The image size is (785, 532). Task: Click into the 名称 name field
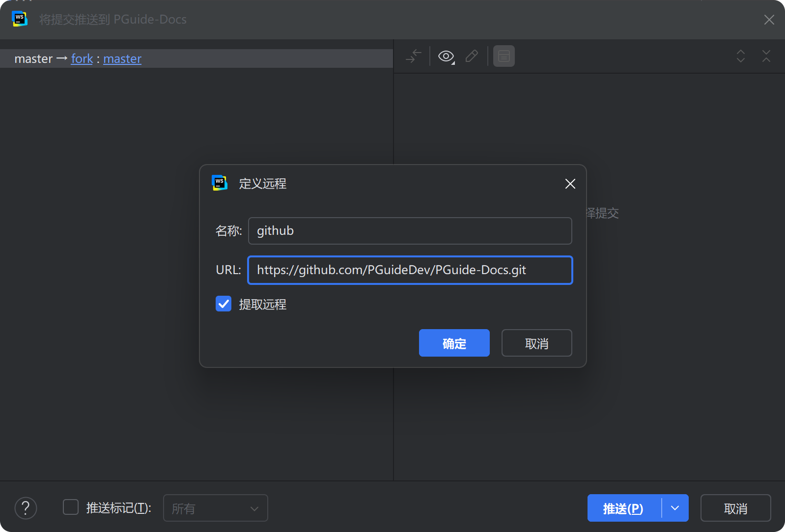tap(410, 231)
